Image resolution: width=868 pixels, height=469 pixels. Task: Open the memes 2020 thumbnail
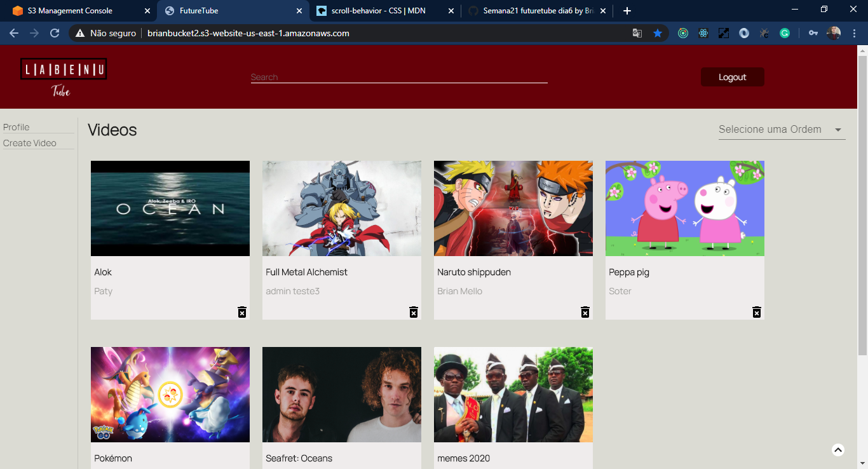513,395
